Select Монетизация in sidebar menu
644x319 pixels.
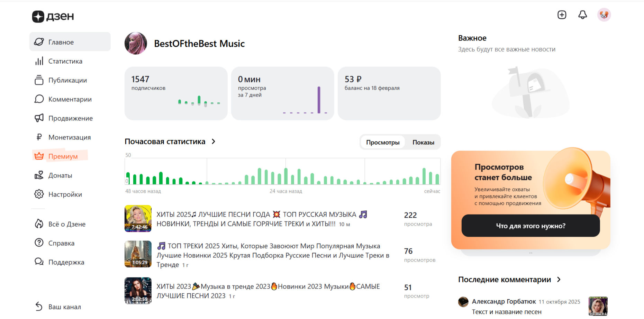click(69, 137)
